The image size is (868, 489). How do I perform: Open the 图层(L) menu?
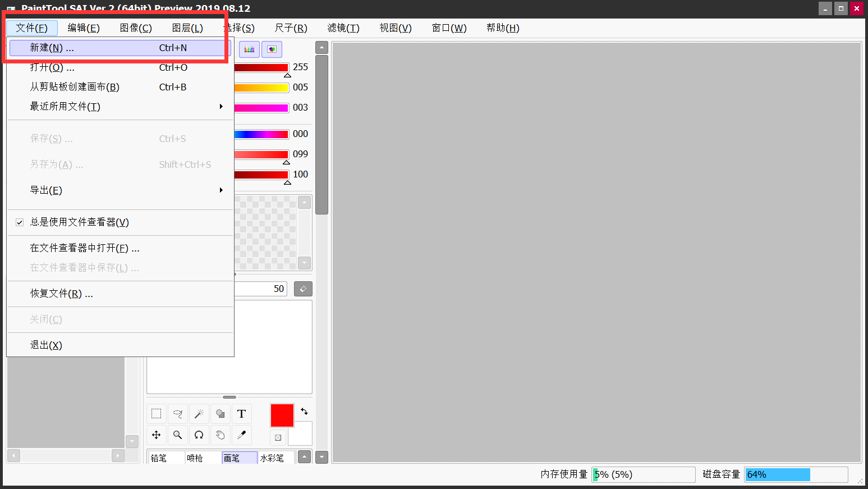tap(187, 28)
